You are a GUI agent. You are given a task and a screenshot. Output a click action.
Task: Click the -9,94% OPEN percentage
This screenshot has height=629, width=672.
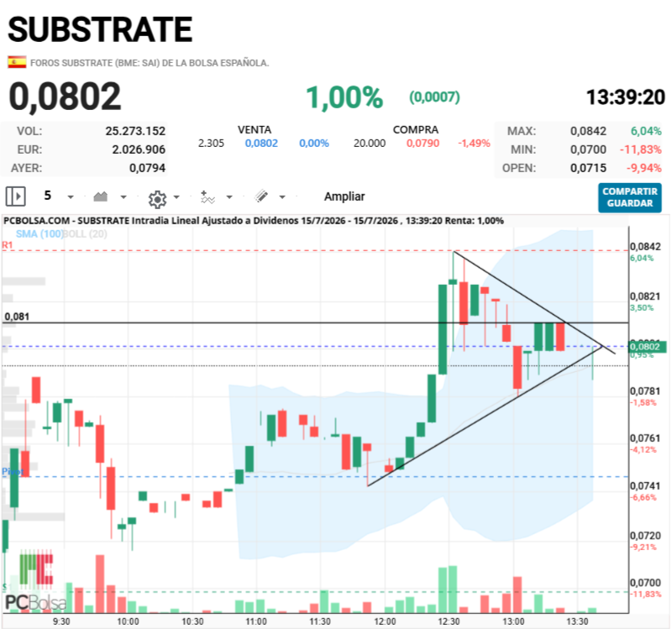coord(644,168)
